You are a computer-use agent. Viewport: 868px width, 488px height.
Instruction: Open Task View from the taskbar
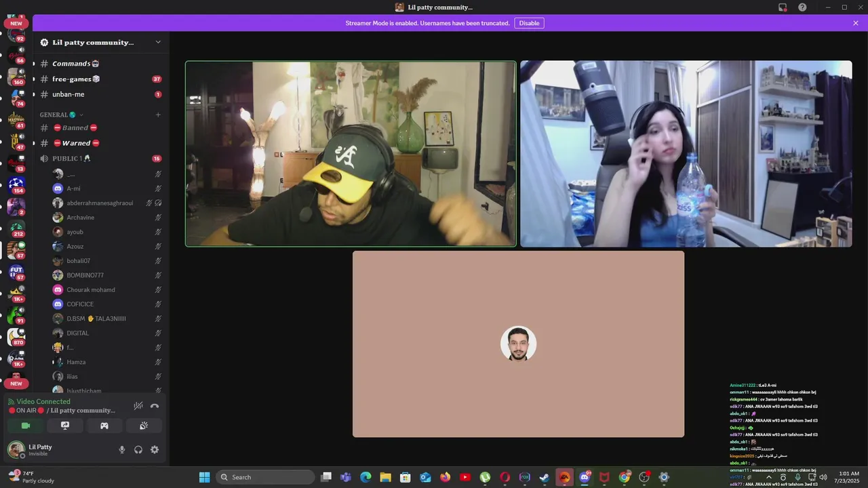pyautogui.click(x=326, y=477)
